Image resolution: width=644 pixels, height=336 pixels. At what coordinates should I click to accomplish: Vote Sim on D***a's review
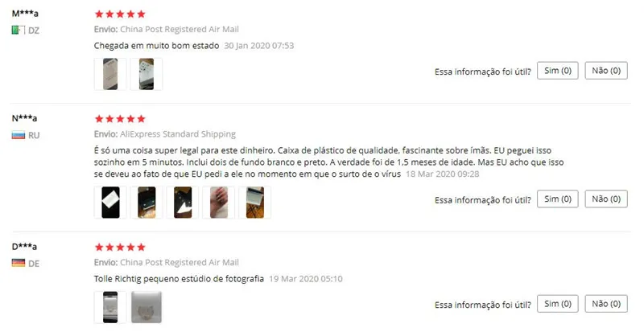tap(557, 304)
